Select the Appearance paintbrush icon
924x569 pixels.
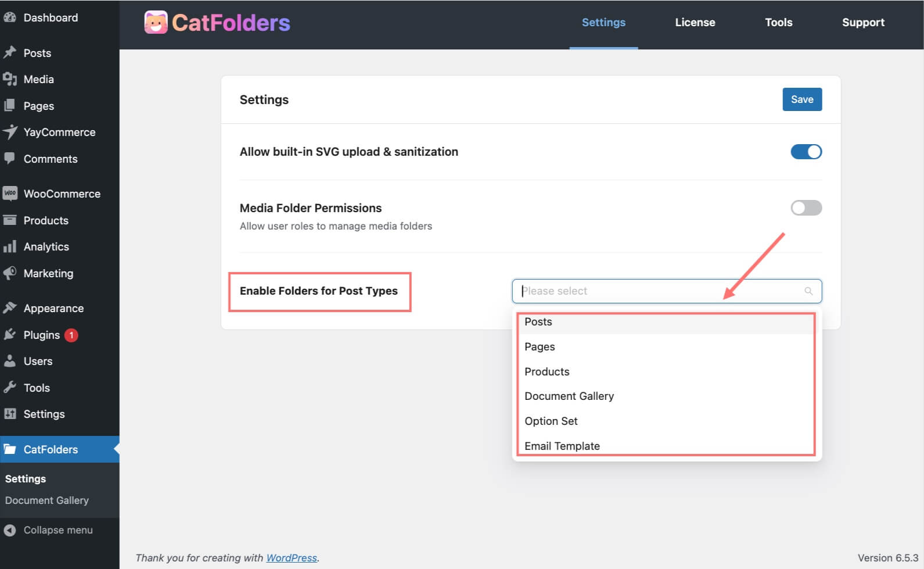(x=10, y=307)
